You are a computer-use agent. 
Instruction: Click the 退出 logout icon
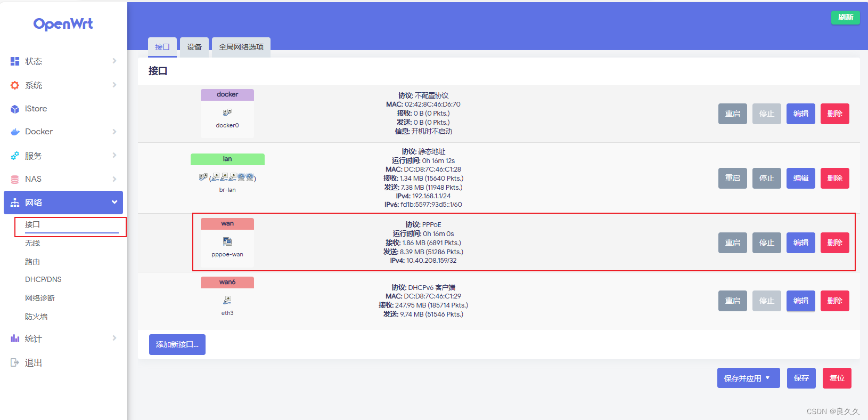click(x=15, y=362)
